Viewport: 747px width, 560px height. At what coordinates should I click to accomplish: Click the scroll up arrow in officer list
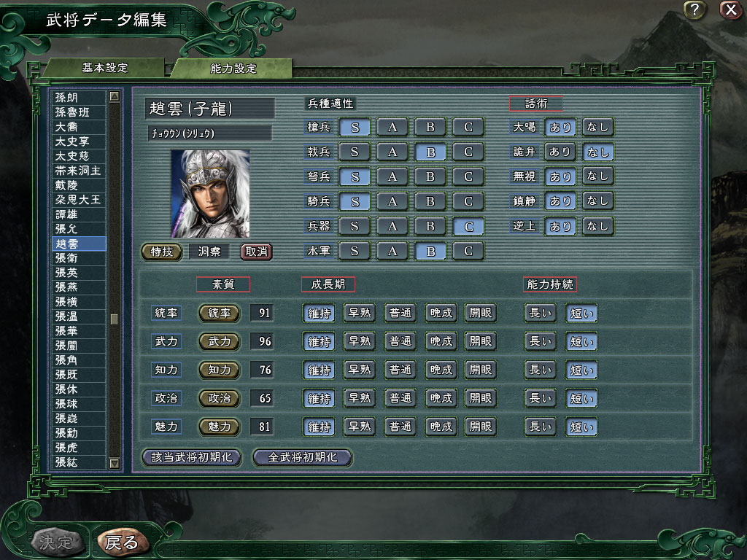[x=115, y=97]
